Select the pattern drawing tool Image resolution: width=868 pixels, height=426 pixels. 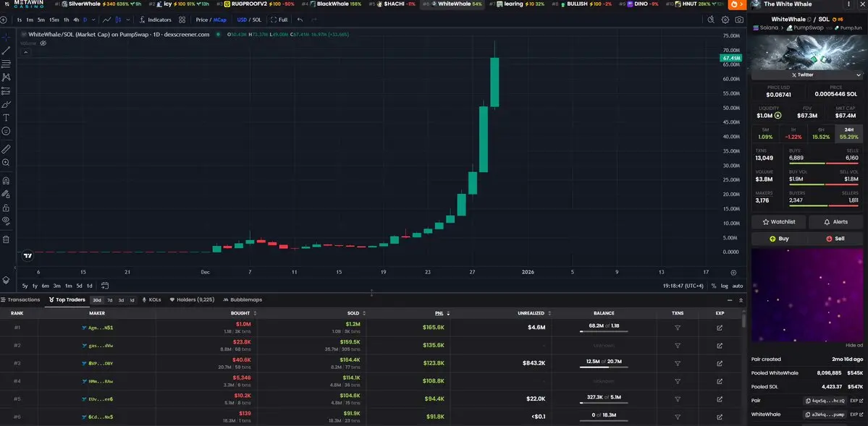pos(6,77)
